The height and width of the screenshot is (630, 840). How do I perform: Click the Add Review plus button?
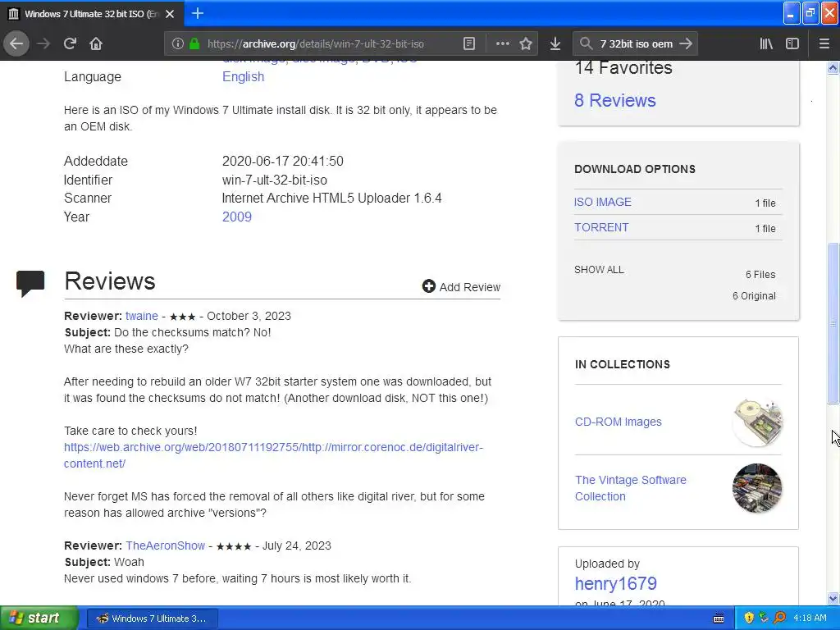pyautogui.click(x=461, y=286)
